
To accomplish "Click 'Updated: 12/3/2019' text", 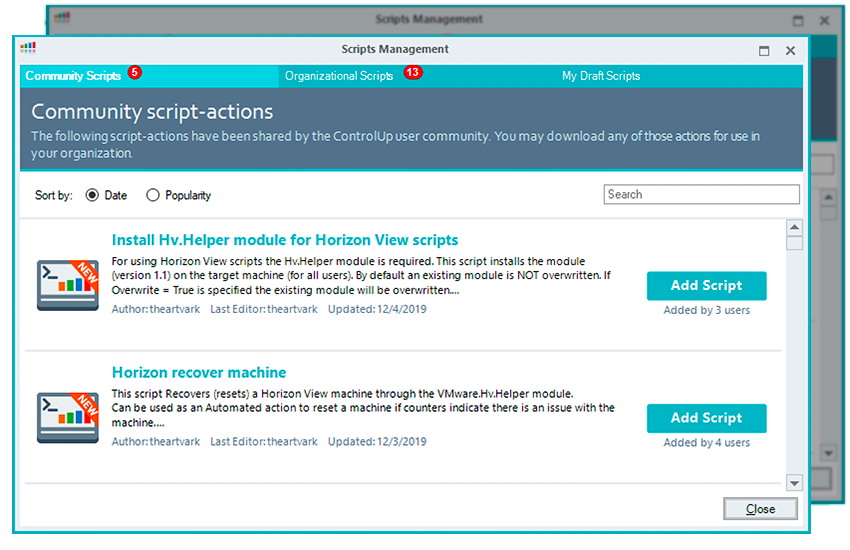I will tap(377, 442).
